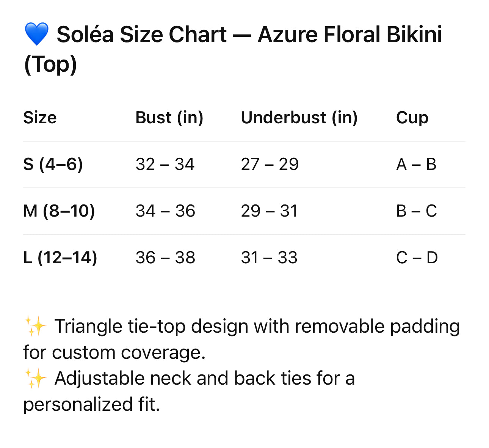Click the 29 – 31 underbust value

269,211
